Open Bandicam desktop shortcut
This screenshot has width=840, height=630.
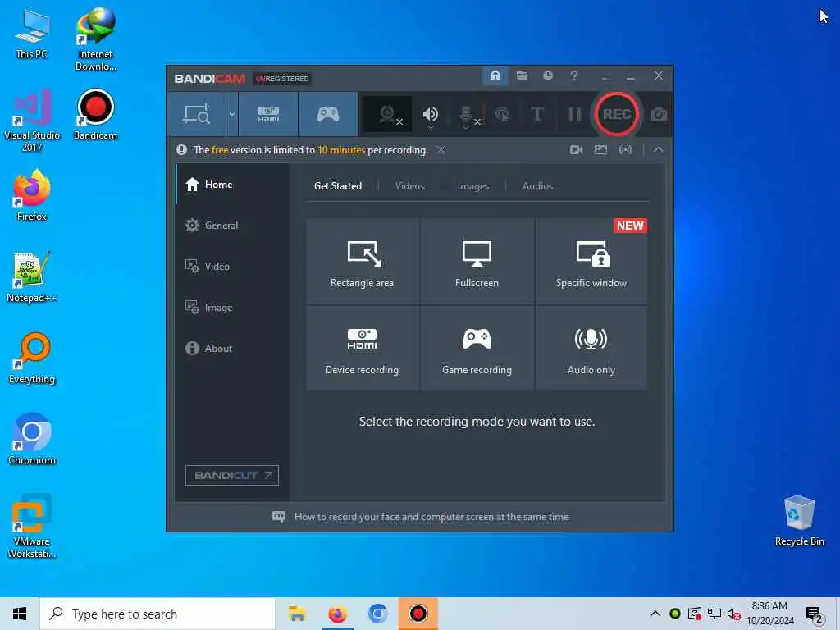coord(95,115)
